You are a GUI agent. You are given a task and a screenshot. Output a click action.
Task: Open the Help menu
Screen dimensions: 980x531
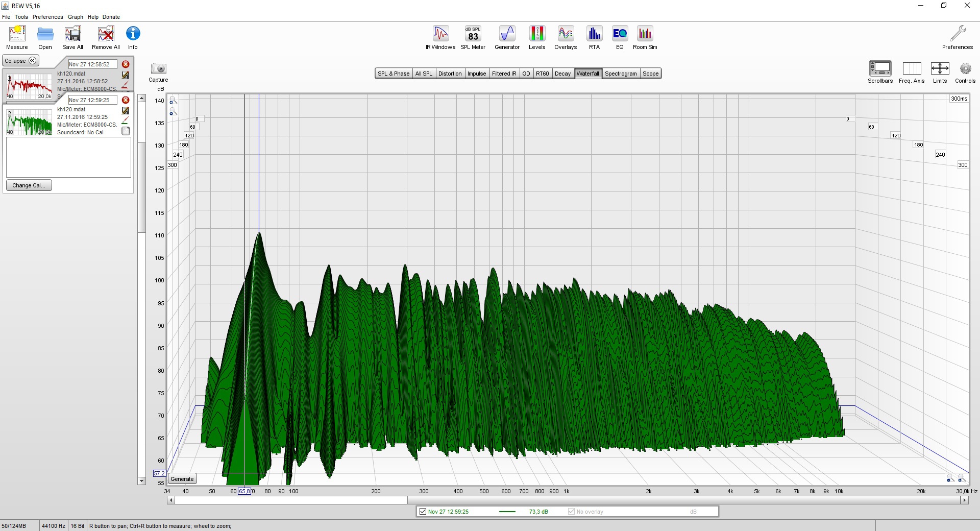tap(93, 17)
